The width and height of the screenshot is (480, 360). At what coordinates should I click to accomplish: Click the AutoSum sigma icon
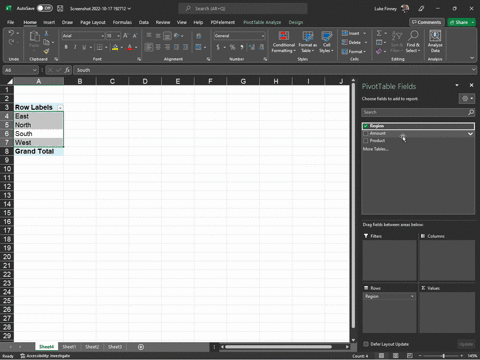coord(379,33)
